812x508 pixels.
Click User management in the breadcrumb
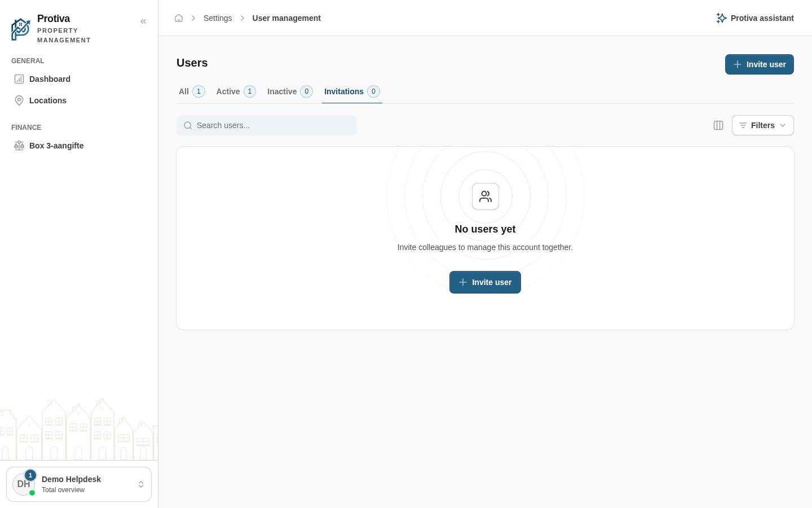(x=286, y=18)
